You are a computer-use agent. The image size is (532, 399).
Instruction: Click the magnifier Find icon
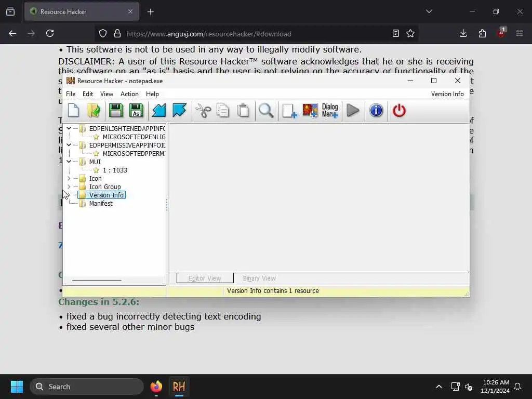coord(266,111)
